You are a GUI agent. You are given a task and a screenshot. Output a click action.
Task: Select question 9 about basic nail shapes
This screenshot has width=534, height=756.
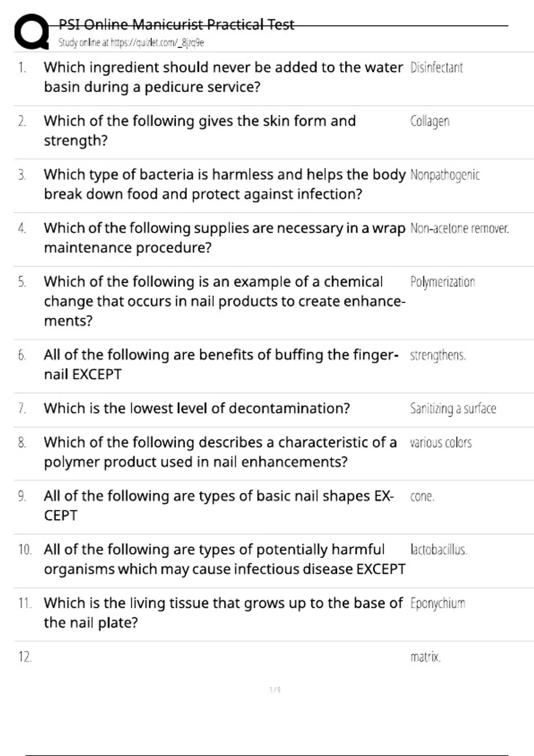pos(218,506)
